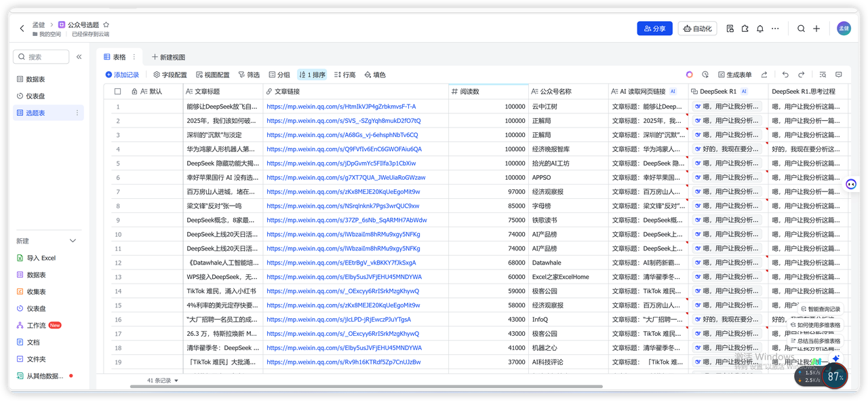868x401 pixels.
Task: Star the 公众号选题 document
Action: point(106,24)
